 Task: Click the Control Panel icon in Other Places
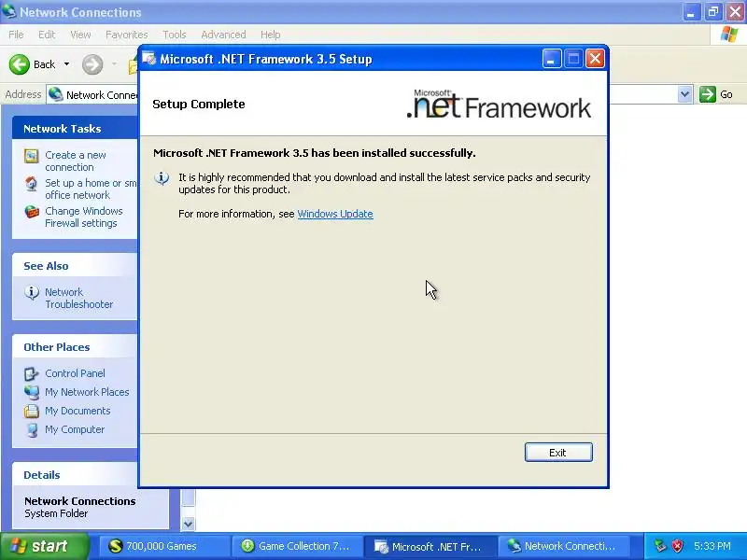pyautogui.click(x=32, y=374)
